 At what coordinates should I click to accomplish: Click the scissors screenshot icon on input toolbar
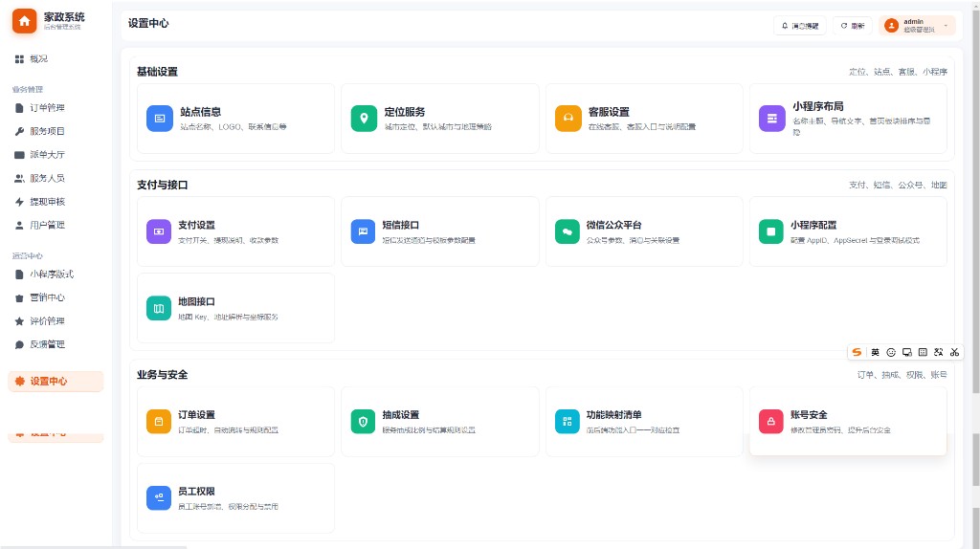point(954,352)
